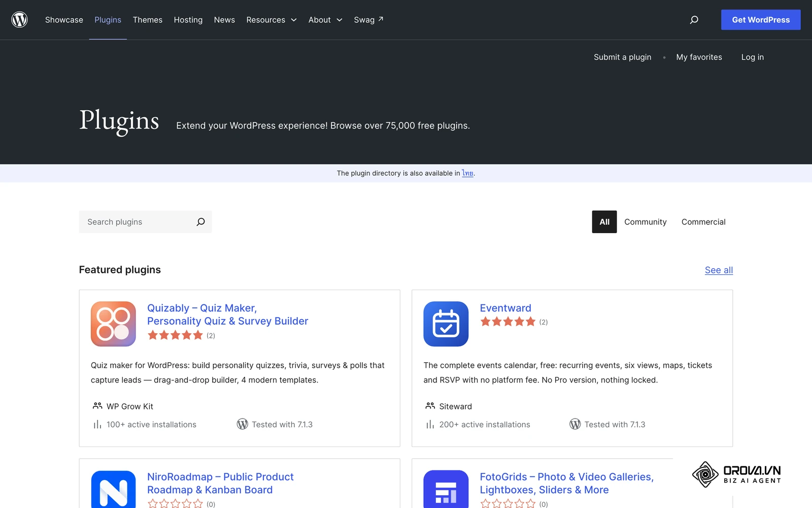Open the site search magnifier icon
Screen dimensions: 812x508
pos(694,20)
